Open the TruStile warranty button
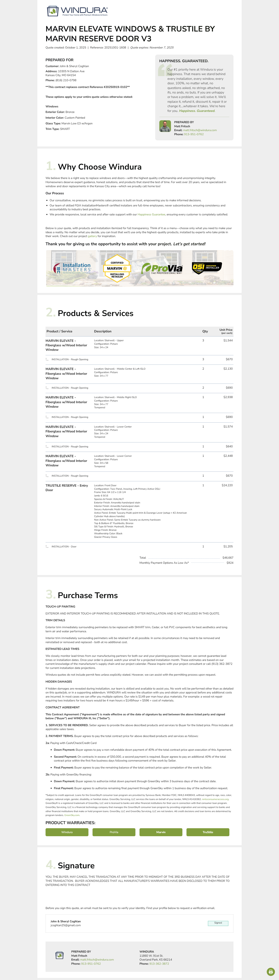This screenshot has height=980, width=279. tap(208, 832)
